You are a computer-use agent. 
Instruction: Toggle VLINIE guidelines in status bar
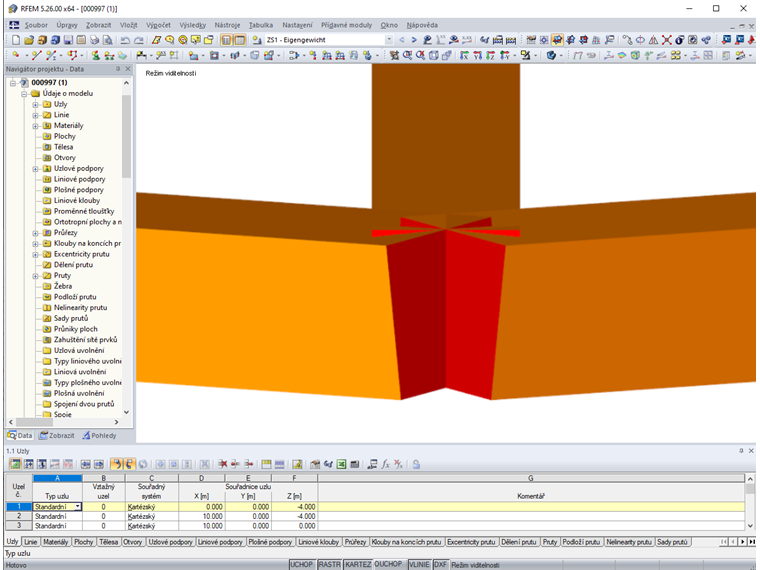point(419,565)
